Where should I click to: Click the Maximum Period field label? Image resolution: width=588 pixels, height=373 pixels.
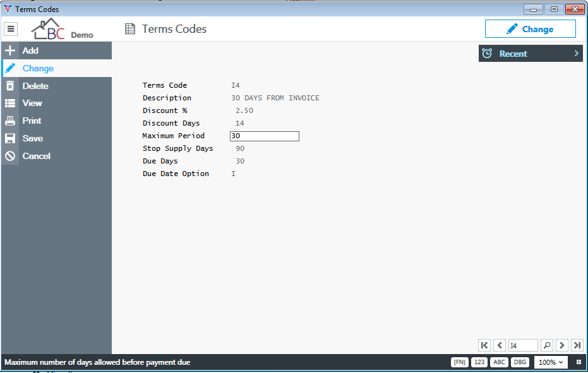coord(173,136)
